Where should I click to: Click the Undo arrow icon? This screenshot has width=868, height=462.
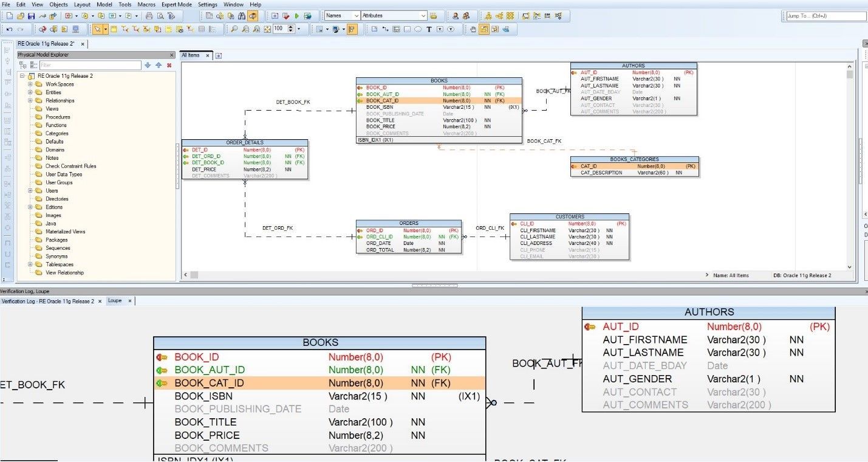pyautogui.click(x=9, y=29)
